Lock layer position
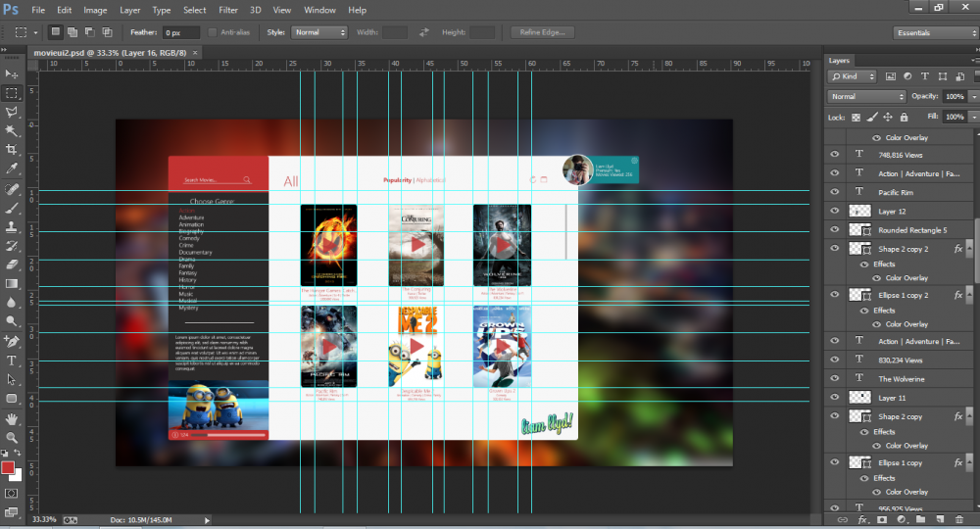Viewport: 980px width, 529px height. [888, 117]
